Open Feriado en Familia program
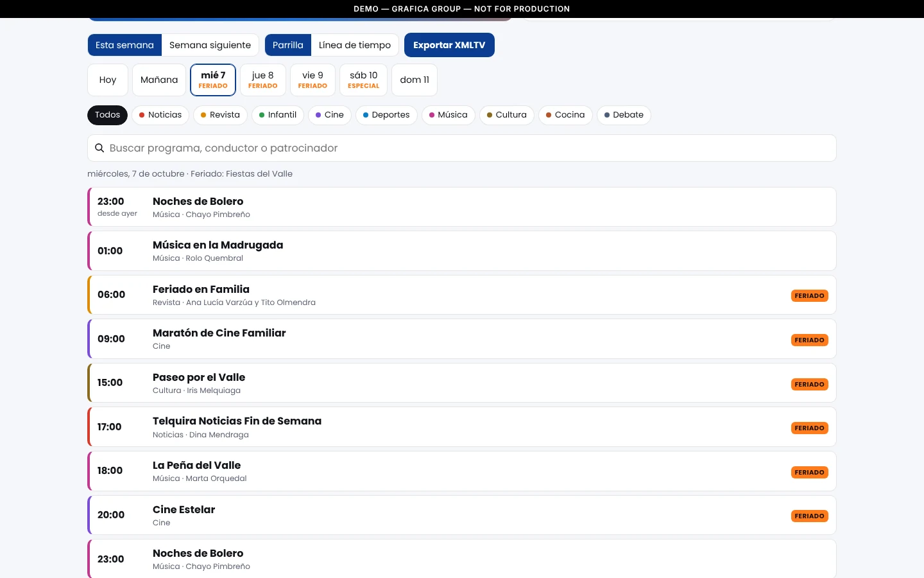924x578 pixels. [x=462, y=295]
